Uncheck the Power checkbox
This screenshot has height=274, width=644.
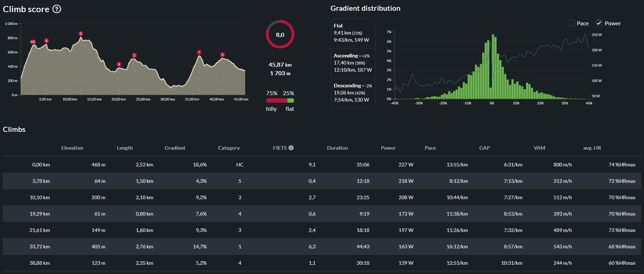(599, 23)
